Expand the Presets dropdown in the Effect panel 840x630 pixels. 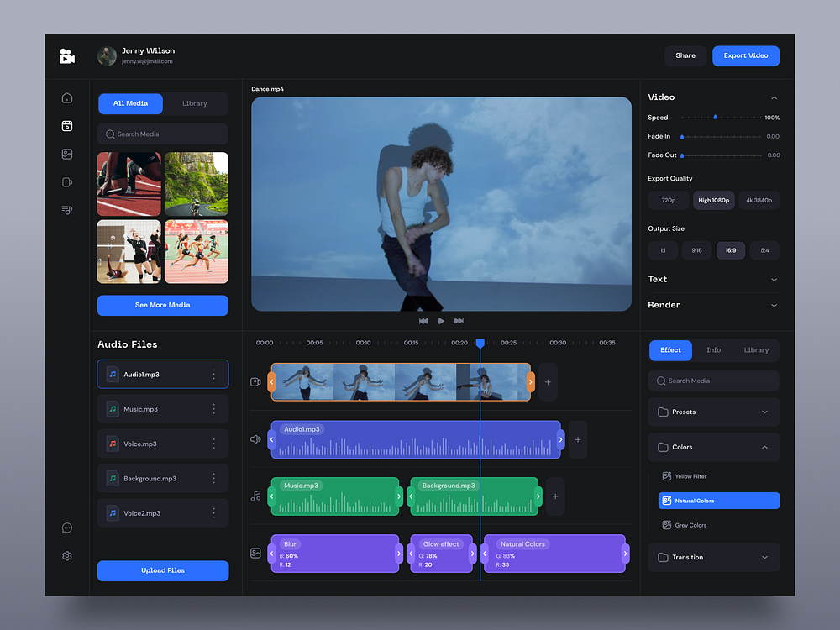click(x=712, y=412)
